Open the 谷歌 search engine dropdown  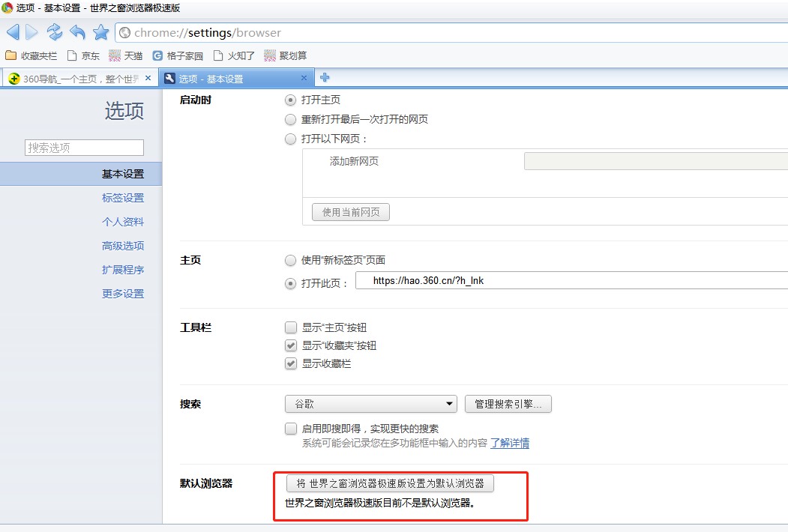click(370, 404)
